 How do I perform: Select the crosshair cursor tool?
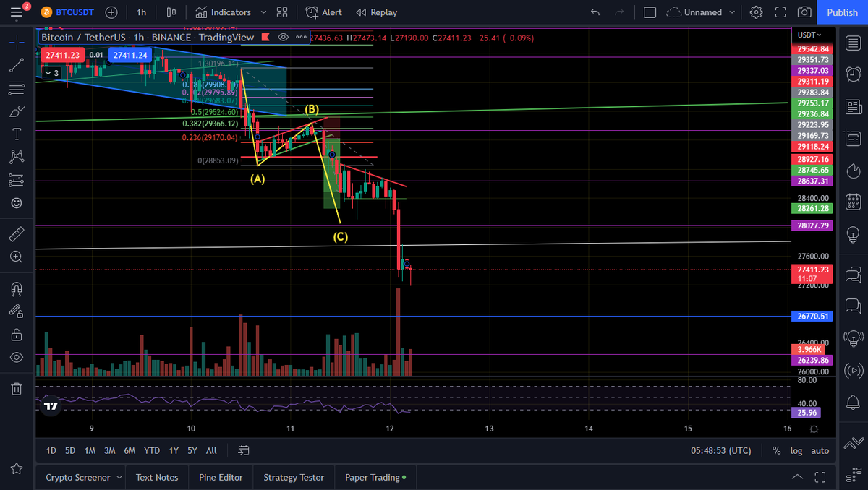pos(16,41)
